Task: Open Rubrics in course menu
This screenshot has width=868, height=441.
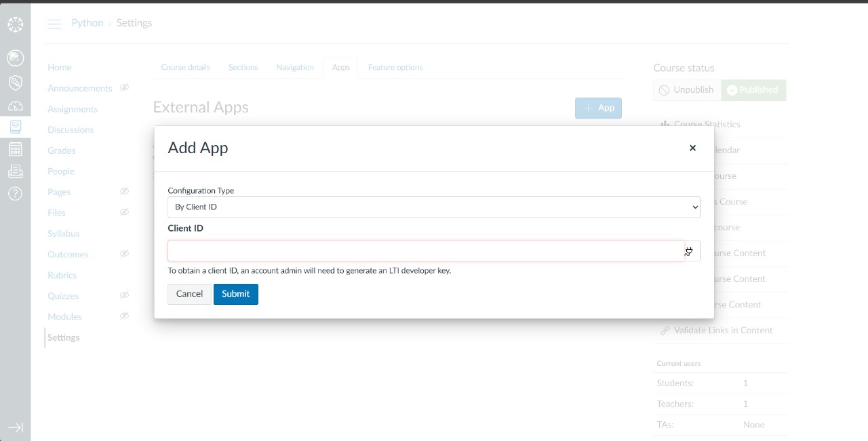Action: (62, 275)
